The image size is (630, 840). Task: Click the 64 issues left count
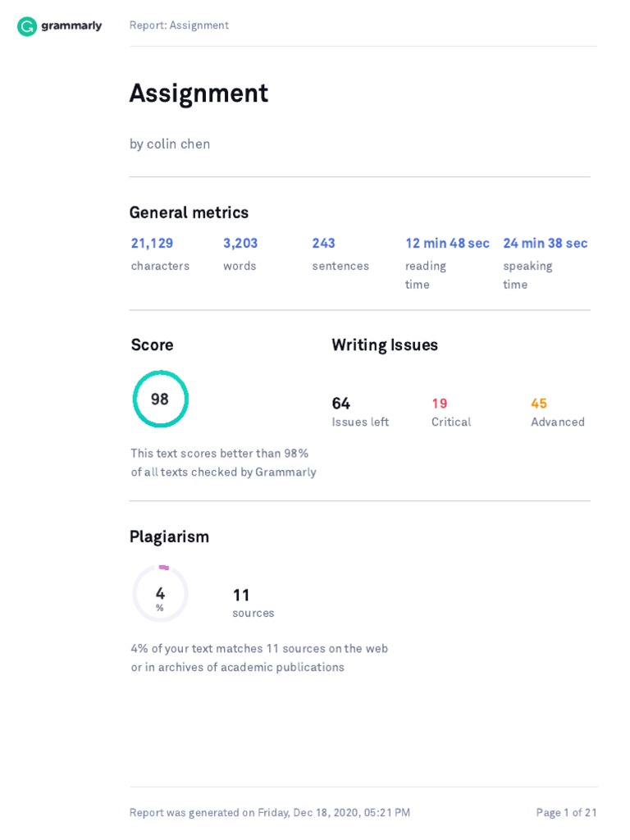pyautogui.click(x=340, y=404)
